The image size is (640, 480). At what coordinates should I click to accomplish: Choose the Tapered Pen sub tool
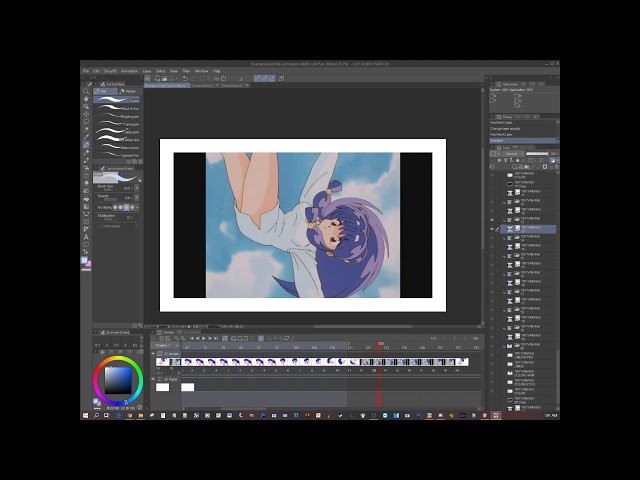pyautogui.click(x=117, y=155)
